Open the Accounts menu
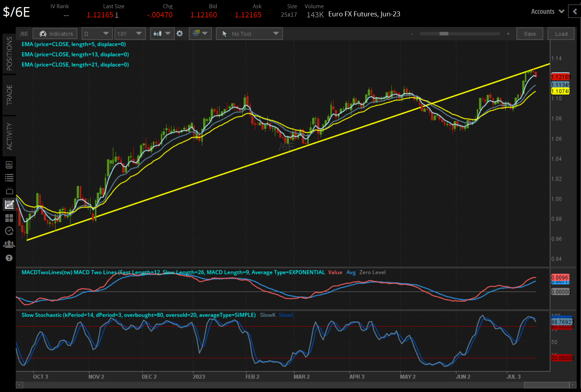Viewport: 581px width, 392px height. coord(547,11)
